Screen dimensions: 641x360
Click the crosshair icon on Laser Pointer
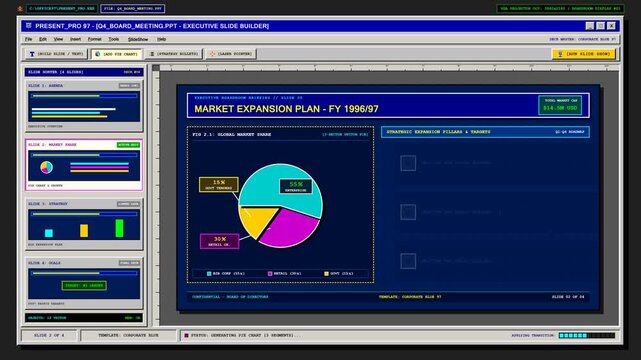(x=212, y=54)
